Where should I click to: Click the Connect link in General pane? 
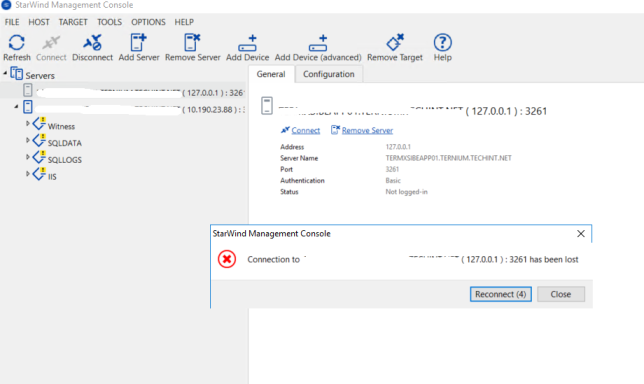[306, 131]
